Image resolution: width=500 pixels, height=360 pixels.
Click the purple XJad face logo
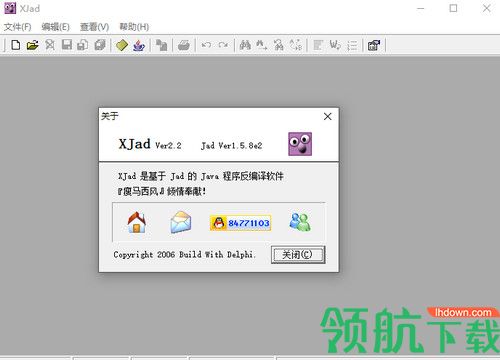(300, 144)
